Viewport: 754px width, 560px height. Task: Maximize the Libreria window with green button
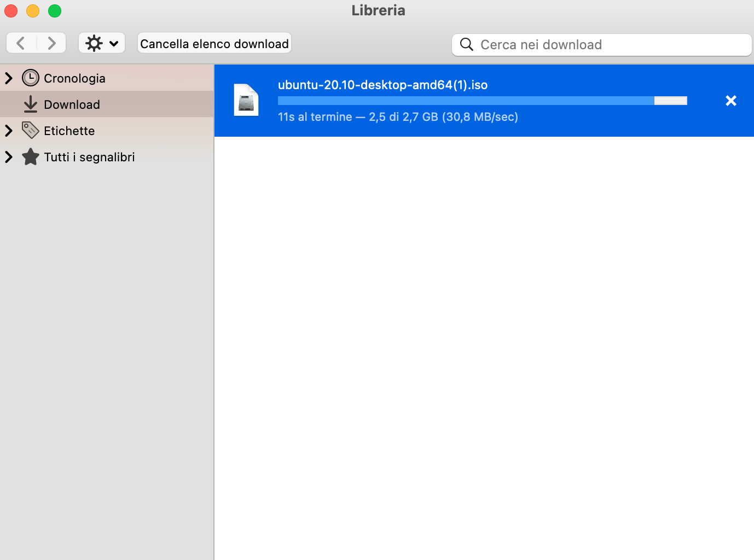pos(55,11)
